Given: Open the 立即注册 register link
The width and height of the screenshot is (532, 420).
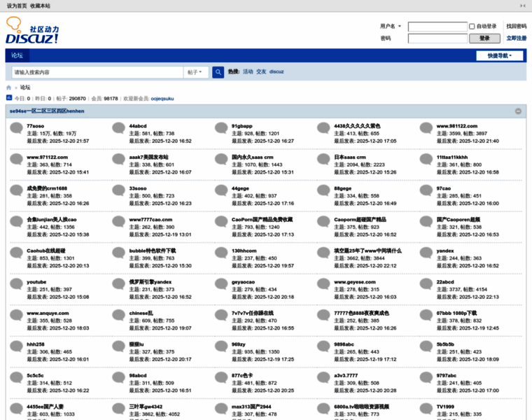Looking at the screenshot, I should (x=516, y=38).
